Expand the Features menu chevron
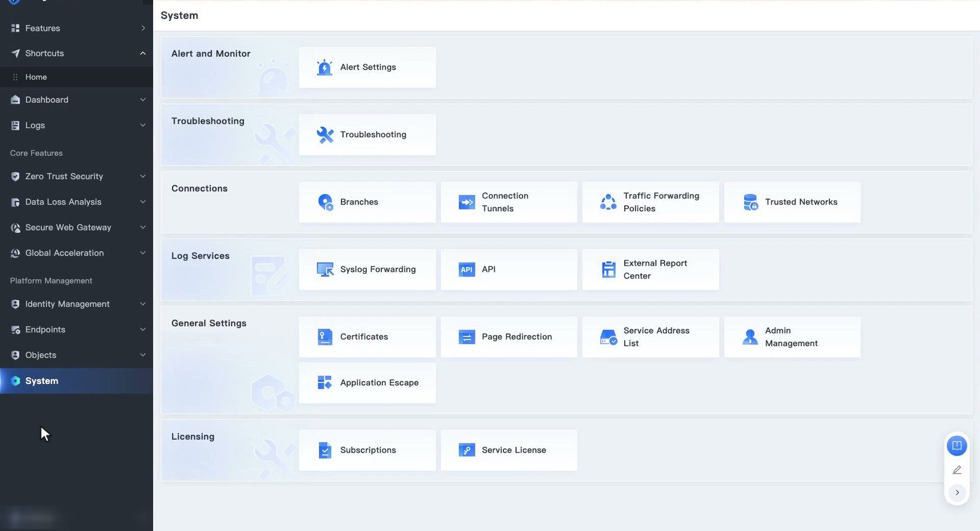 [143, 28]
